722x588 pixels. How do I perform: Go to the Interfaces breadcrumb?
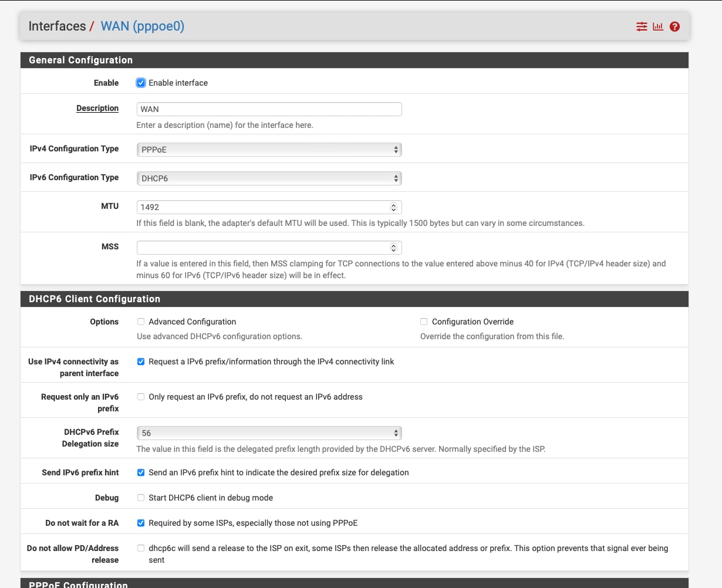click(57, 26)
